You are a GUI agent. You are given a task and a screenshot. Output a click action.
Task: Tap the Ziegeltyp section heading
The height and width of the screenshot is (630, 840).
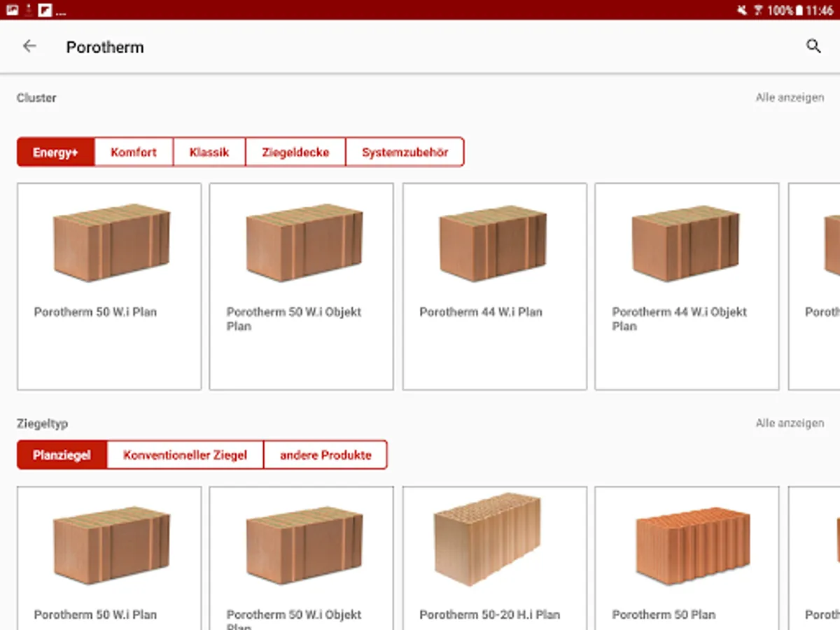pyautogui.click(x=42, y=423)
